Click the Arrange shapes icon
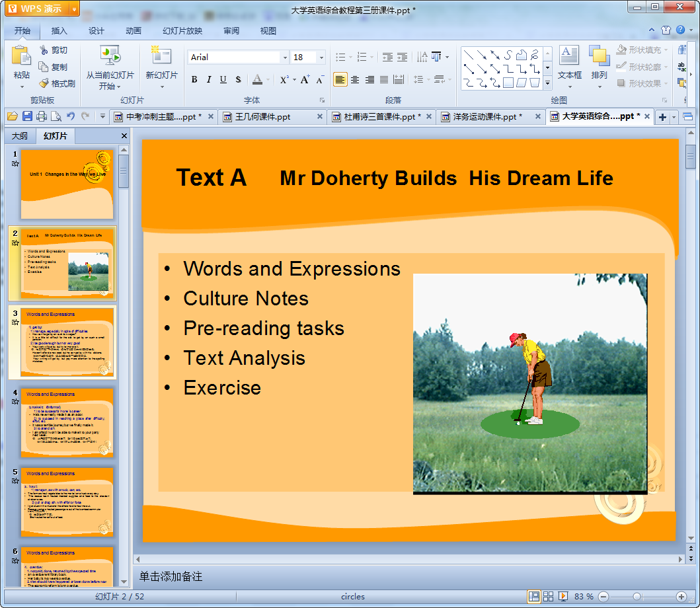Screen dimensions: 700x608 click(599, 56)
